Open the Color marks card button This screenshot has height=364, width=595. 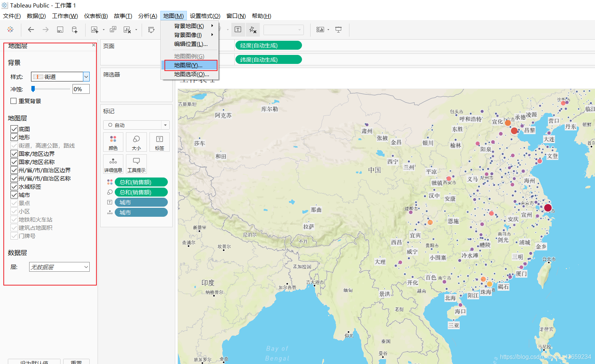point(113,142)
